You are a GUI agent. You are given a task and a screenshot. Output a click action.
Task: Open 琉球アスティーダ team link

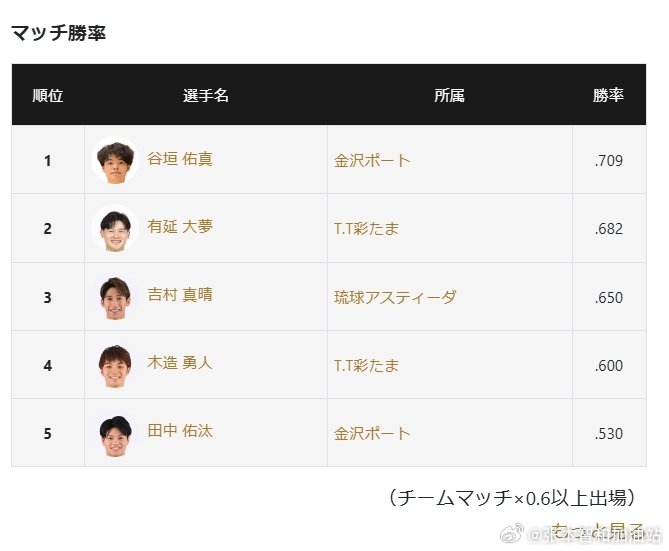click(x=395, y=297)
